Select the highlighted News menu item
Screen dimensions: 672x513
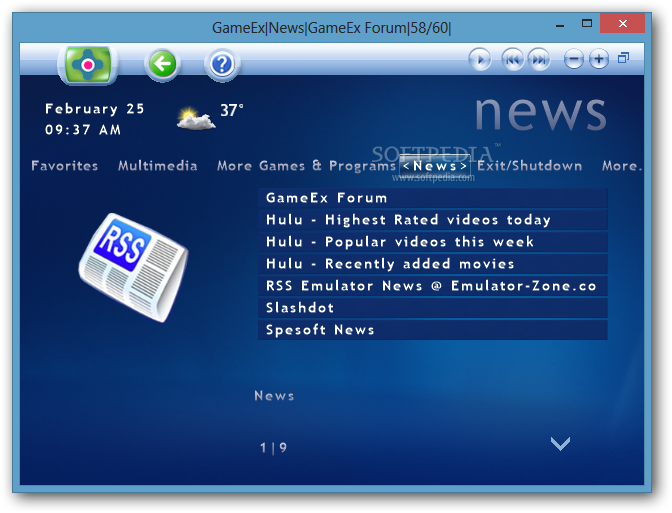pos(435,166)
